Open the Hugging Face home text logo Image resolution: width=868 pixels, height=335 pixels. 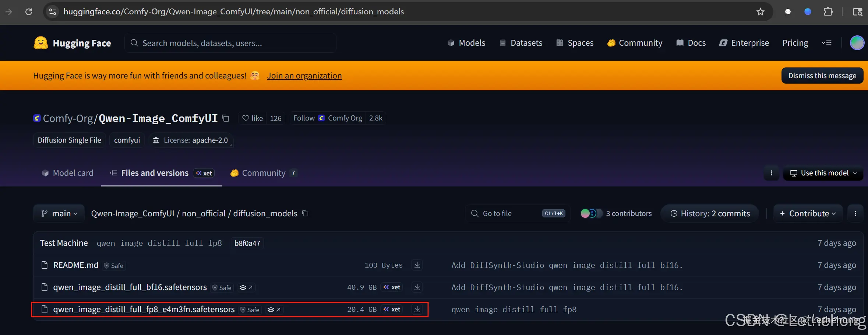click(x=82, y=43)
